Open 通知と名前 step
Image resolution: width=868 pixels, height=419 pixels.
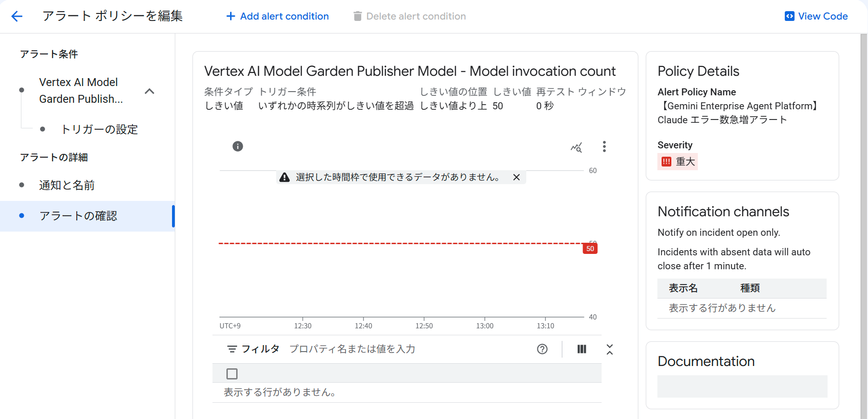(67, 185)
